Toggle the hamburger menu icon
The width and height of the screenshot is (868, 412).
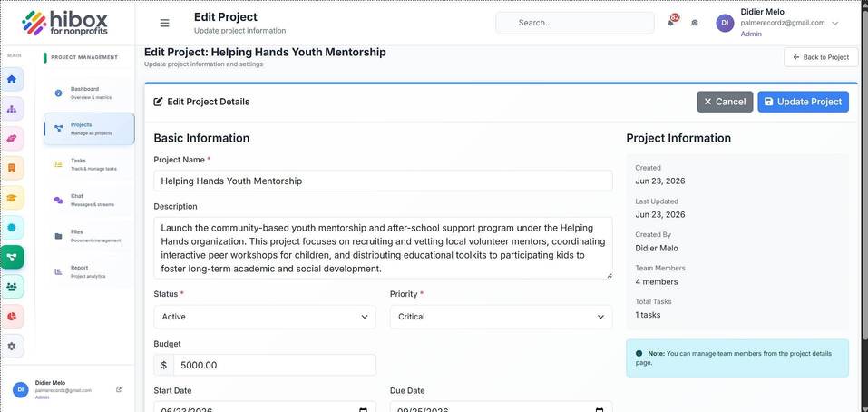(x=164, y=23)
